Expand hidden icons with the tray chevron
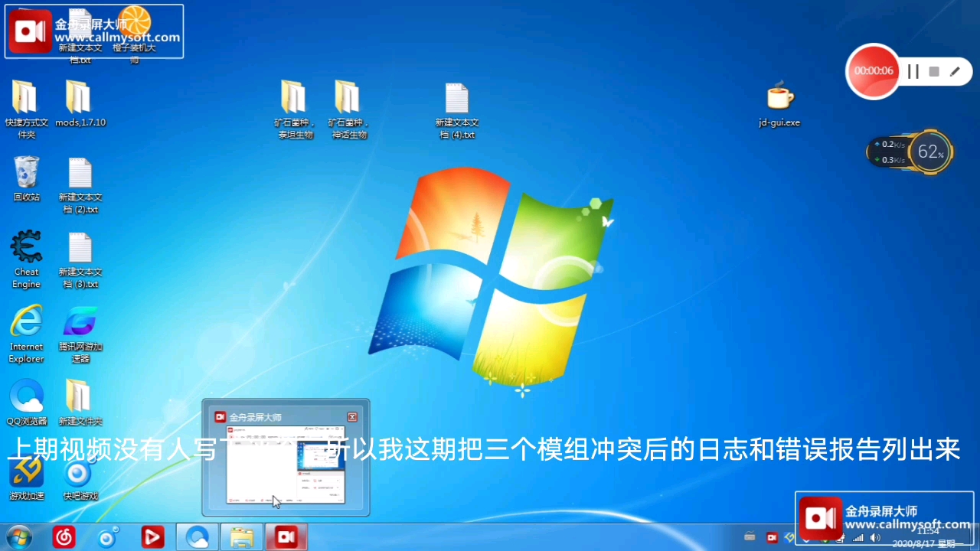 click(806, 540)
